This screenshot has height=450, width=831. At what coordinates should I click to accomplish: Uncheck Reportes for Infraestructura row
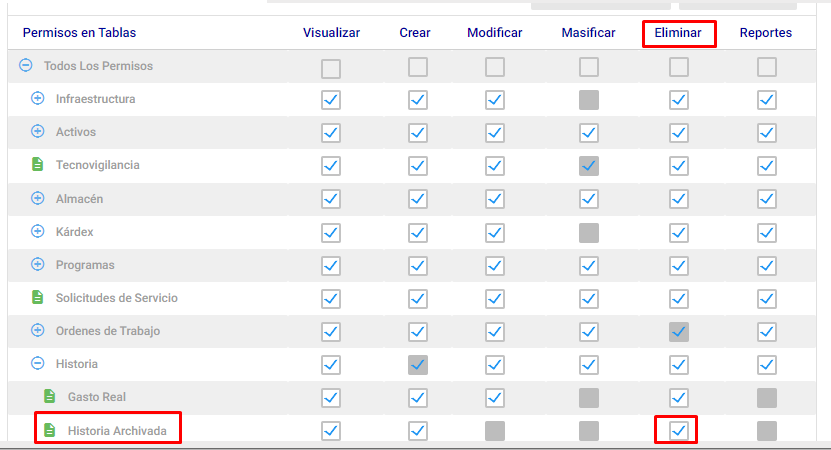767,100
